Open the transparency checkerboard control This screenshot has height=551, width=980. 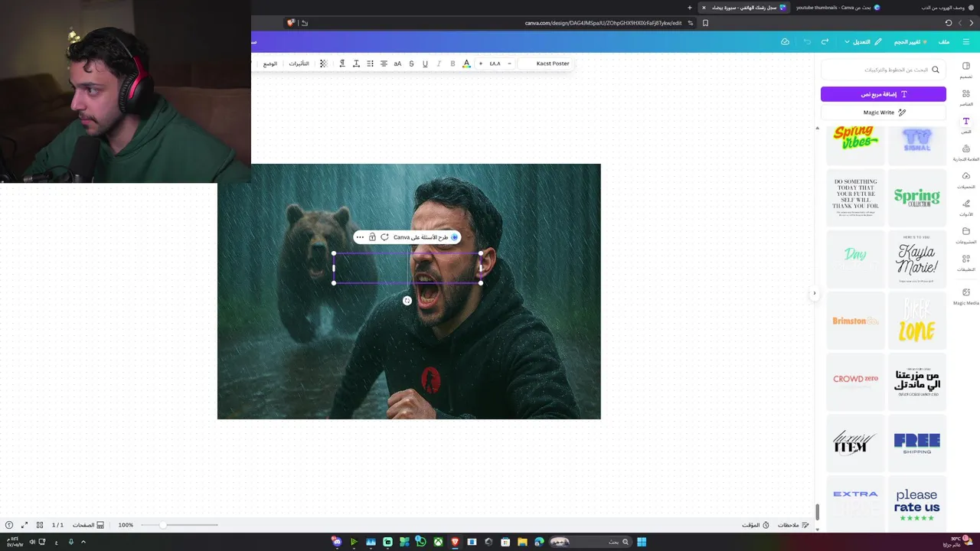tap(323, 64)
